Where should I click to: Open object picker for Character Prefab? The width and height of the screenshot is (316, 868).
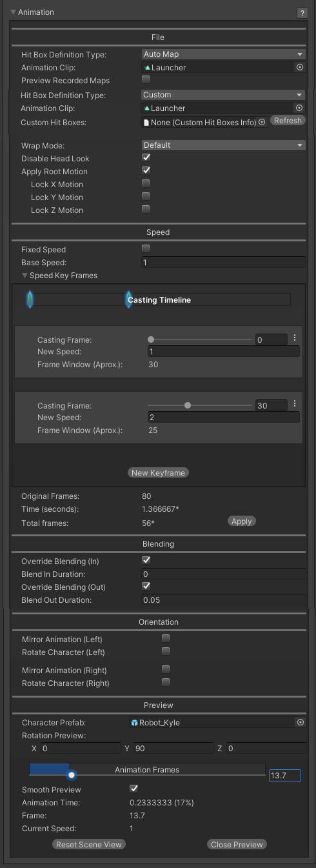300,723
